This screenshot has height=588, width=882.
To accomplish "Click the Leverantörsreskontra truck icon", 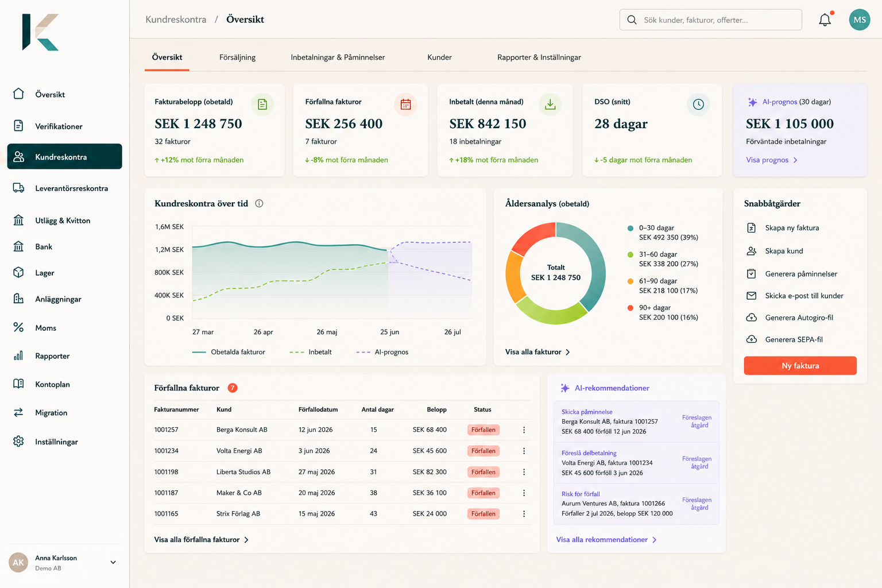I will click(18, 188).
